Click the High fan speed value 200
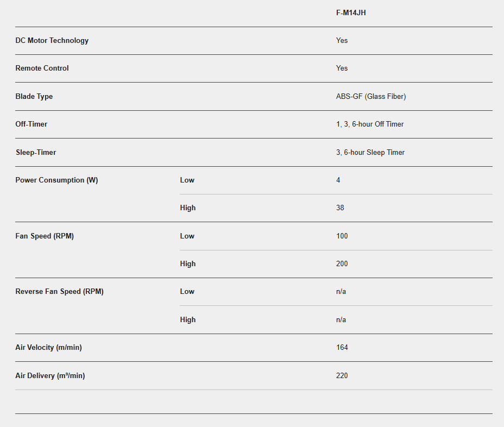The image size is (504, 427). point(342,264)
